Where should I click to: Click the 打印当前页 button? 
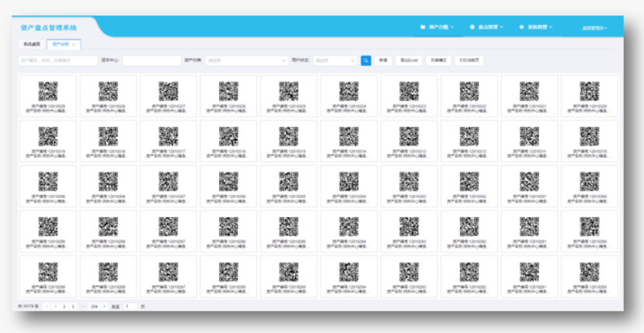[x=470, y=60]
